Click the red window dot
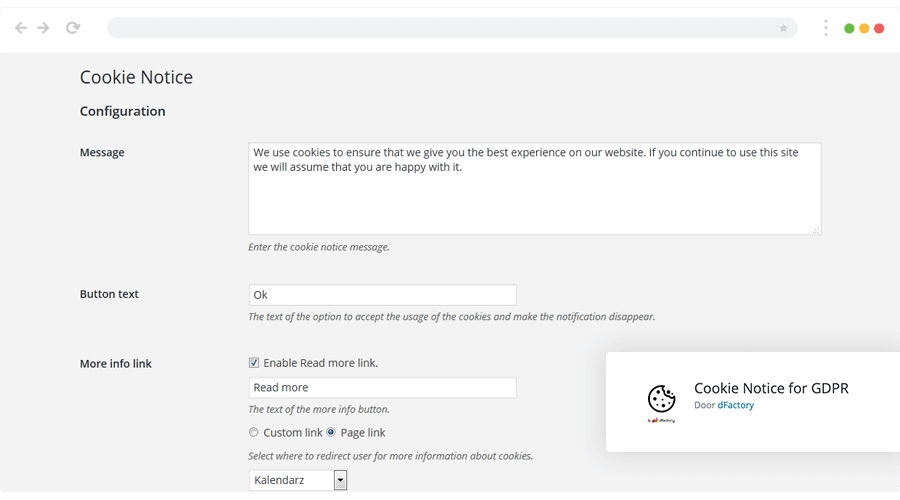The width and height of the screenshot is (900, 500). (879, 28)
